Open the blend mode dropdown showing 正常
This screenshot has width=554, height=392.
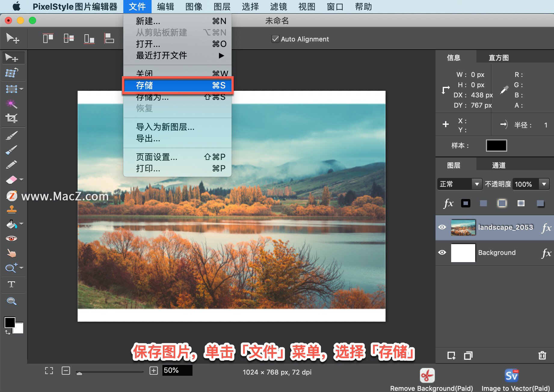point(459,184)
